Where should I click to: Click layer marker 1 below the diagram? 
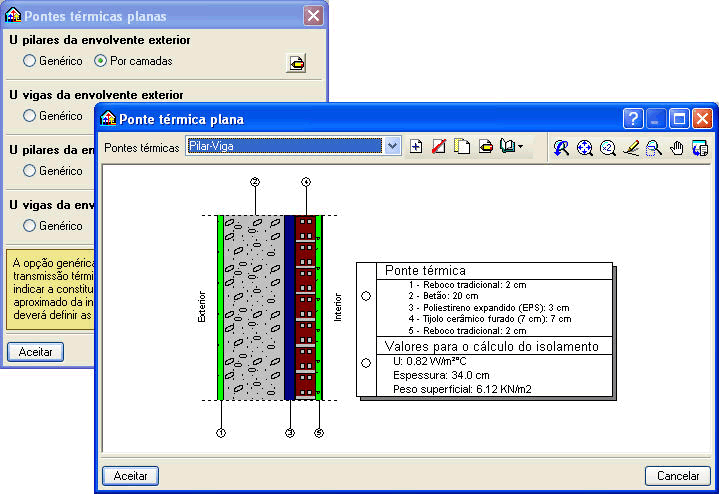221,433
